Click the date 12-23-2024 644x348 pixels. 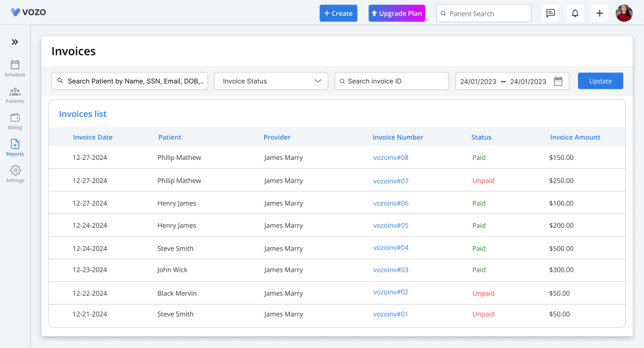[90, 269]
